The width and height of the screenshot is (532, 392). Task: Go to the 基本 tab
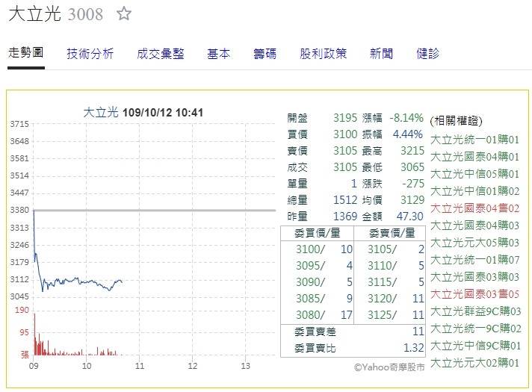(x=219, y=54)
